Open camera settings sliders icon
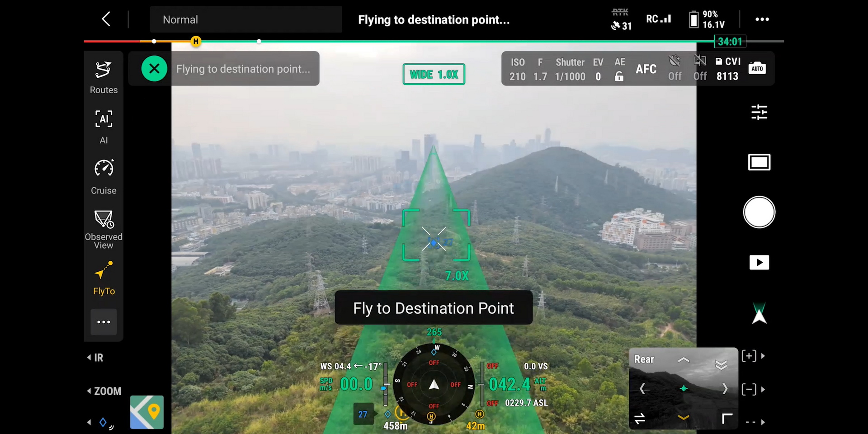Image resolution: width=868 pixels, height=434 pixels. (x=759, y=112)
